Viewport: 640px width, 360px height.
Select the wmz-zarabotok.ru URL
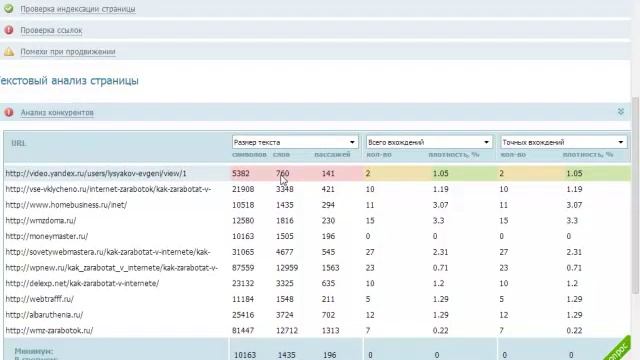[x=49, y=331]
